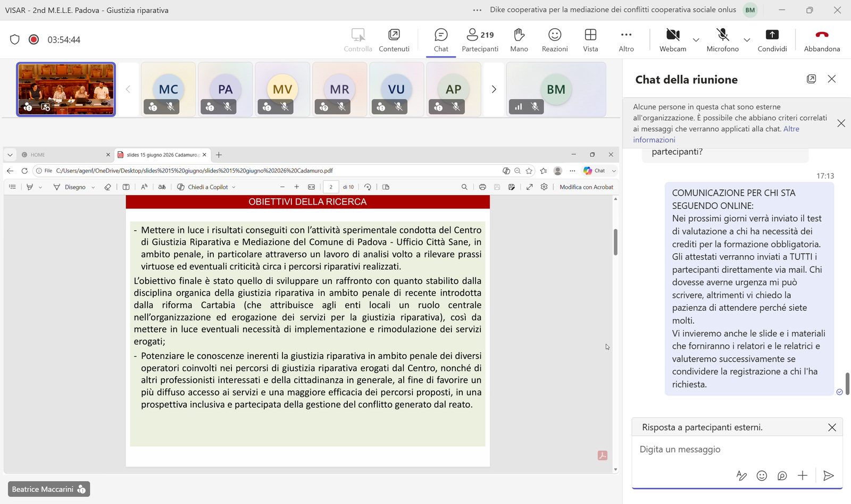Screen dimensions: 851x504
Task: Click the shield privacy icon
Action: (x=15, y=39)
